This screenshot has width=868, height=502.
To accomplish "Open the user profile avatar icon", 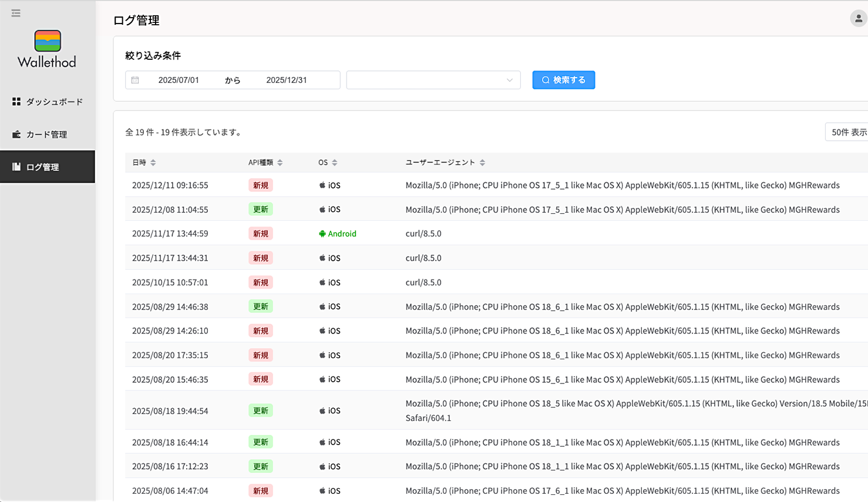I will click(858, 19).
